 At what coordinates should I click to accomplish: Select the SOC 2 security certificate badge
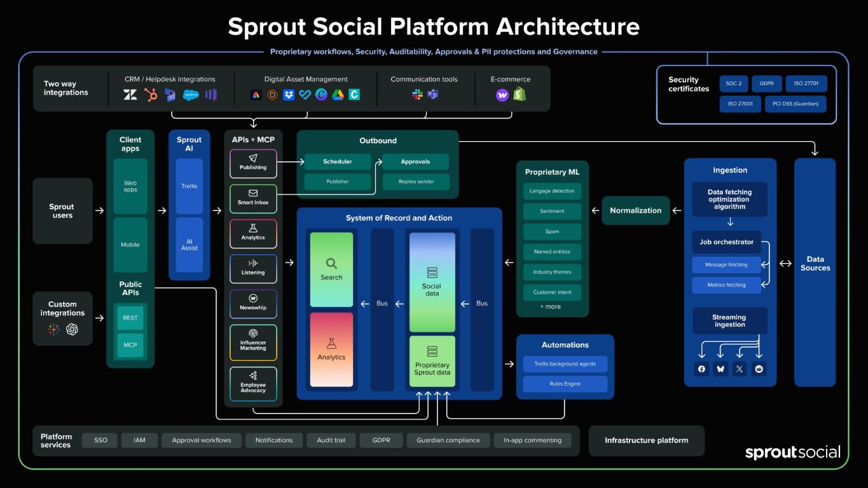734,84
